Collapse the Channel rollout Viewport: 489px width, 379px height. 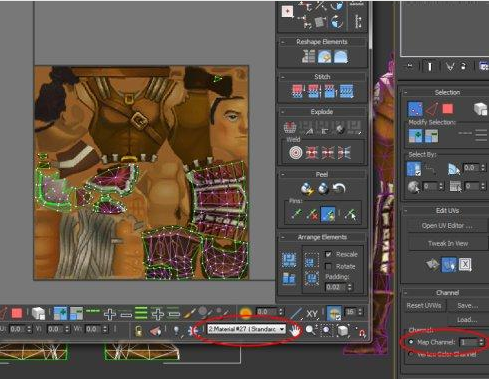pyautogui.click(x=406, y=293)
